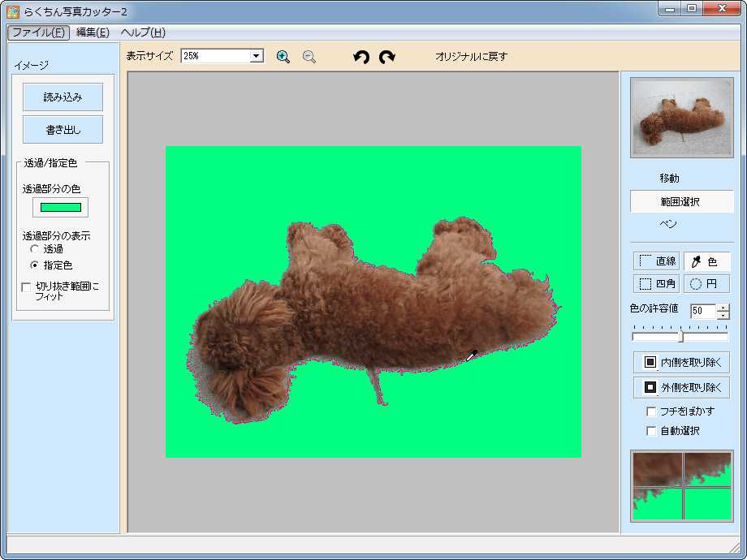Select the 直線 (straight line) selection tool
Image resolution: width=747 pixels, height=560 pixels.
[x=656, y=261]
